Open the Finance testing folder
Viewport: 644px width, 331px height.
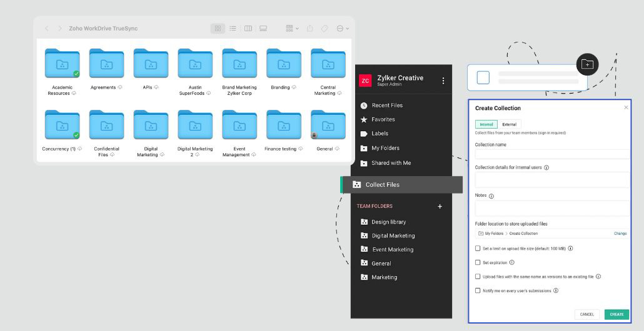point(284,125)
